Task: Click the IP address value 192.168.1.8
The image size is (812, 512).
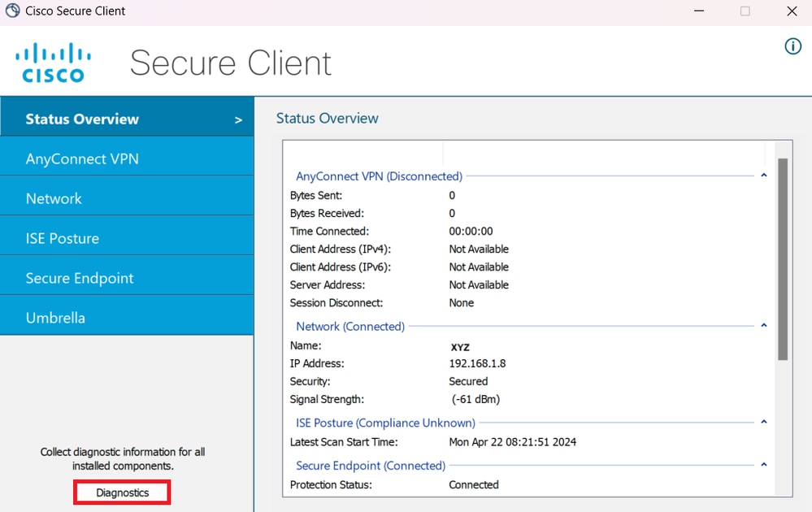Action: point(477,363)
